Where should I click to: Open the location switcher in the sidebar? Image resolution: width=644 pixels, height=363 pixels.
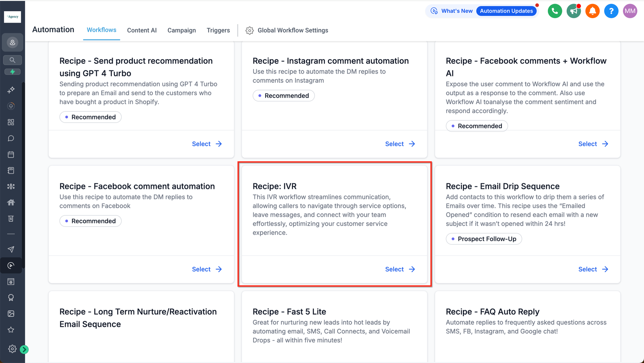[x=12, y=42]
